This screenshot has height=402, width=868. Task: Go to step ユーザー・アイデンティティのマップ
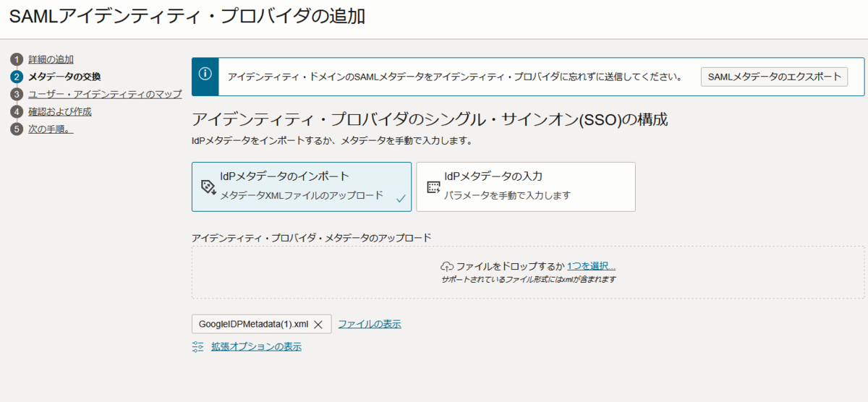[105, 94]
